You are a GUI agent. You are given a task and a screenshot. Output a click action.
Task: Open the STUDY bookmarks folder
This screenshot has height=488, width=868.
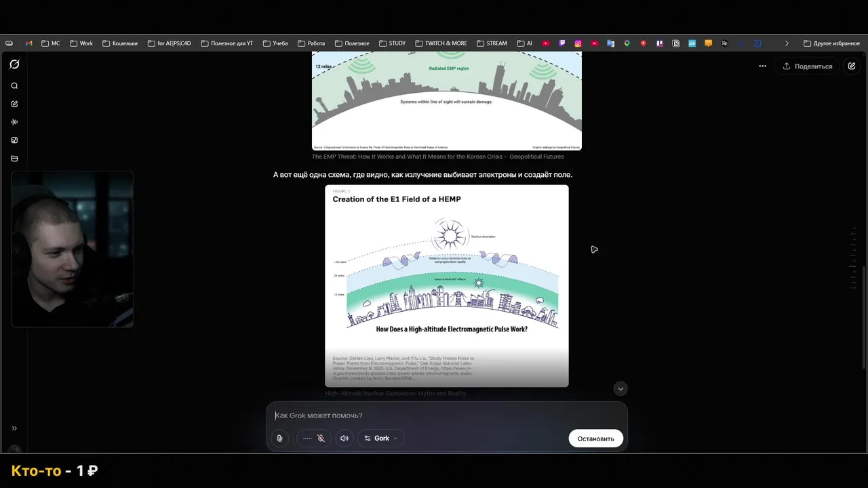pyautogui.click(x=393, y=43)
